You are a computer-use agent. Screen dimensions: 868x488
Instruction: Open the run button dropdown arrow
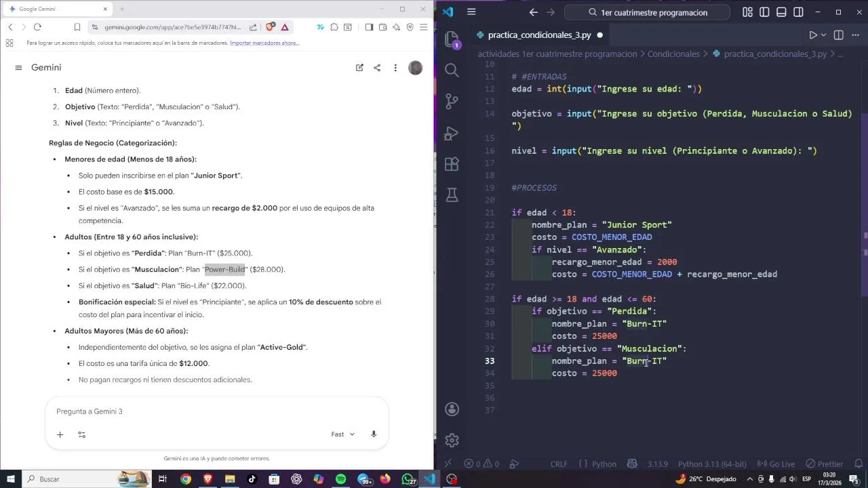[824, 35]
